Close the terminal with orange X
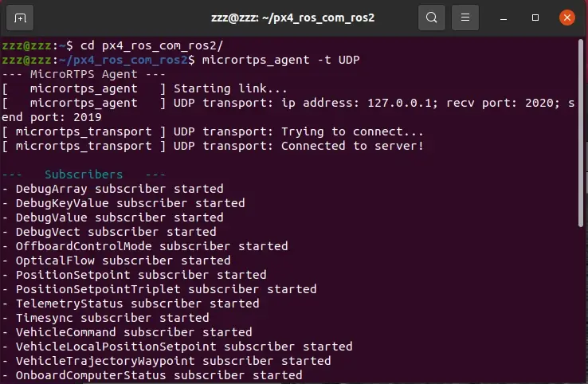Screen dimensions: 588x384 [567, 18]
